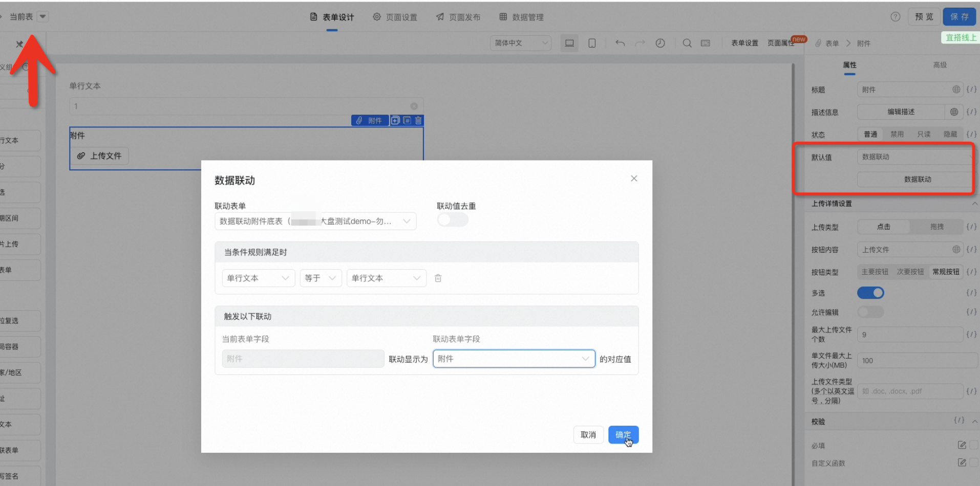The image size is (980, 486).
Task: Toggle the 联动值去重 switch
Action: point(453,220)
